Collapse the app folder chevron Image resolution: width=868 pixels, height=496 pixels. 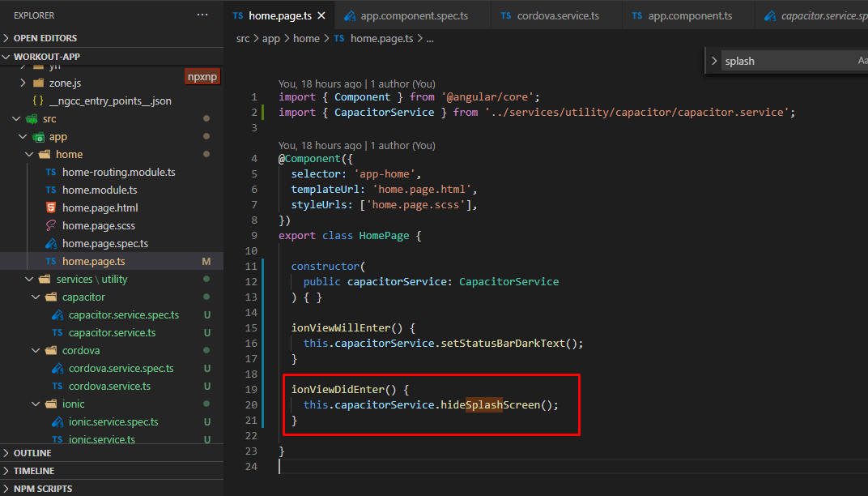[x=23, y=136]
